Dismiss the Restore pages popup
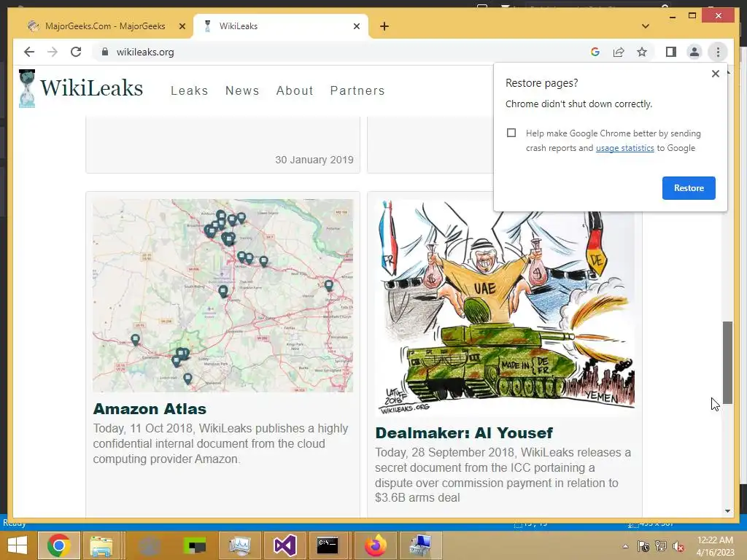 715,74
